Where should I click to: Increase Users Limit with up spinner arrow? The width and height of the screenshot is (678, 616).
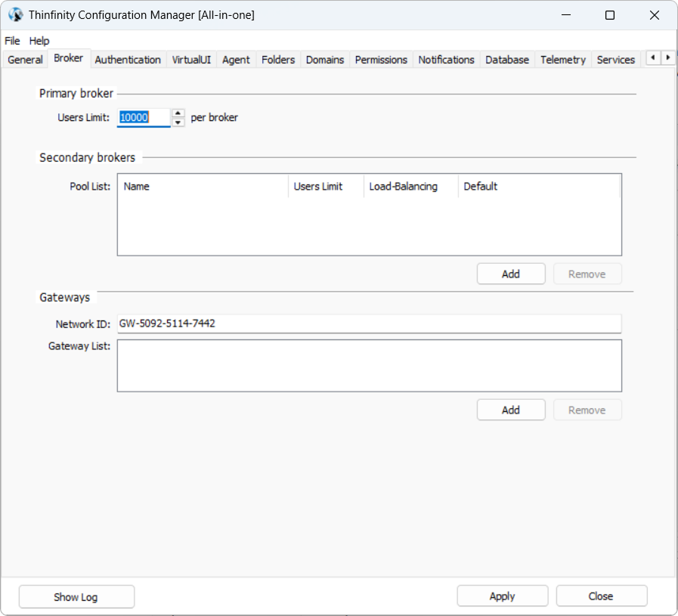pyautogui.click(x=178, y=113)
